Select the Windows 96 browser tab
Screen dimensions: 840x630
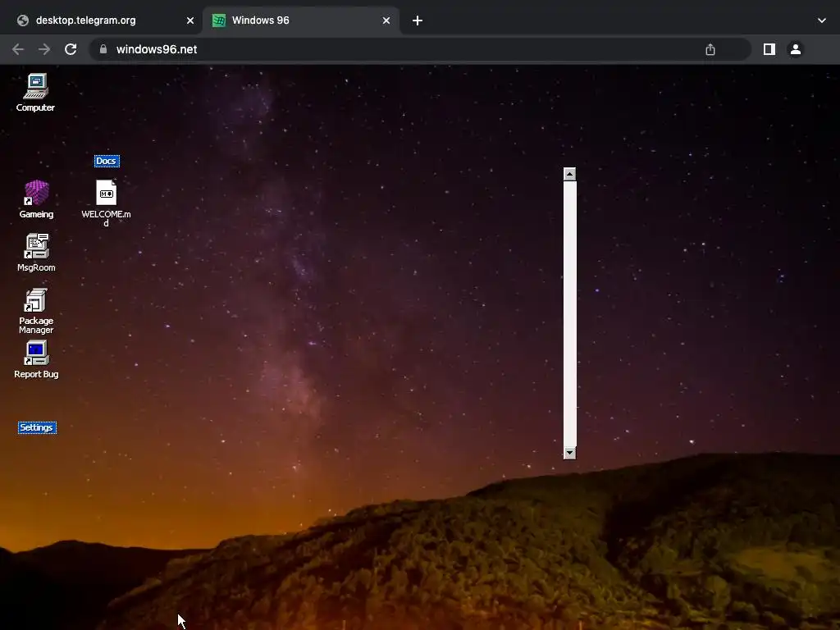[301, 21]
